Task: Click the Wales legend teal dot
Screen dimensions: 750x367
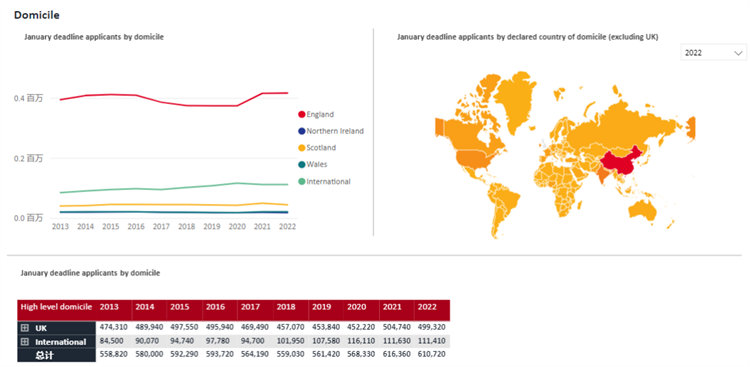Action: coord(302,165)
